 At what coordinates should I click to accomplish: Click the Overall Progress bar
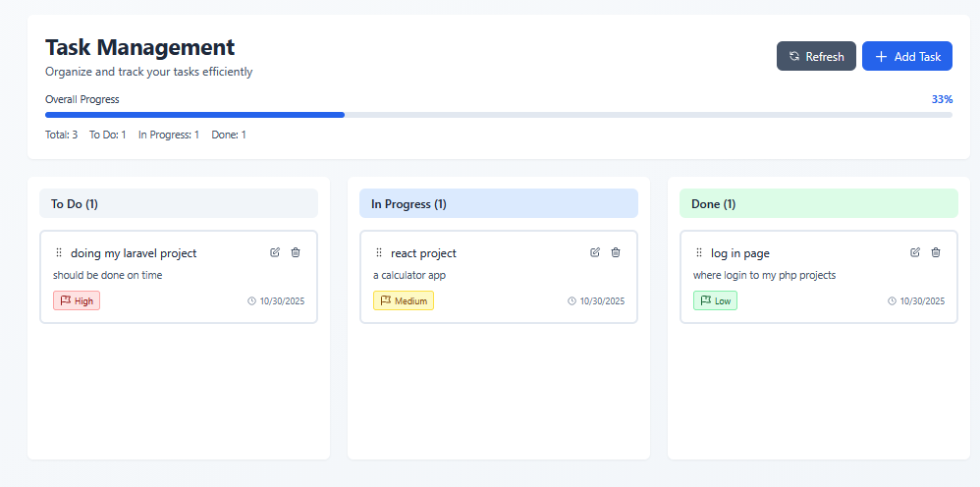[x=498, y=115]
